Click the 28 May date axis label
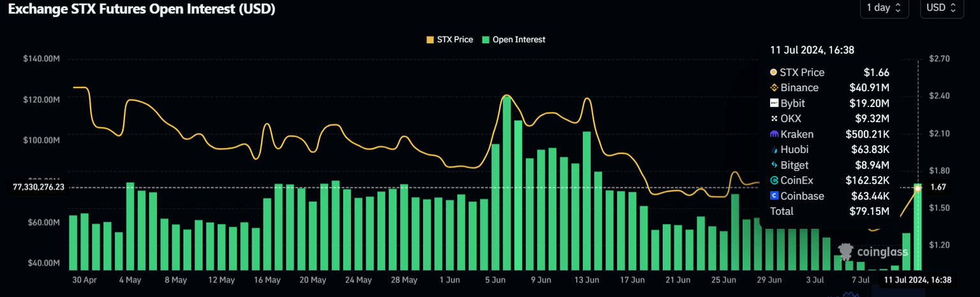 pyautogui.click(x=404, y=280)
